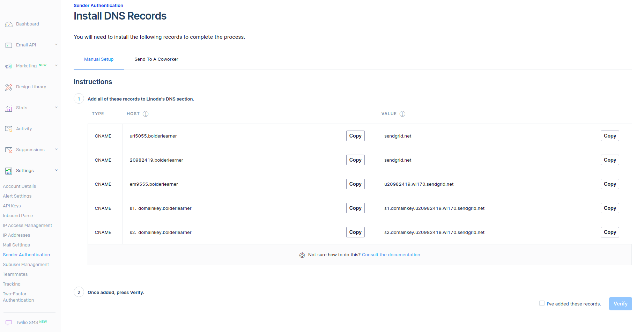Open Sender Authentication in sidebar
Screen dimensions: 644x332
click(x=27, y=255)
